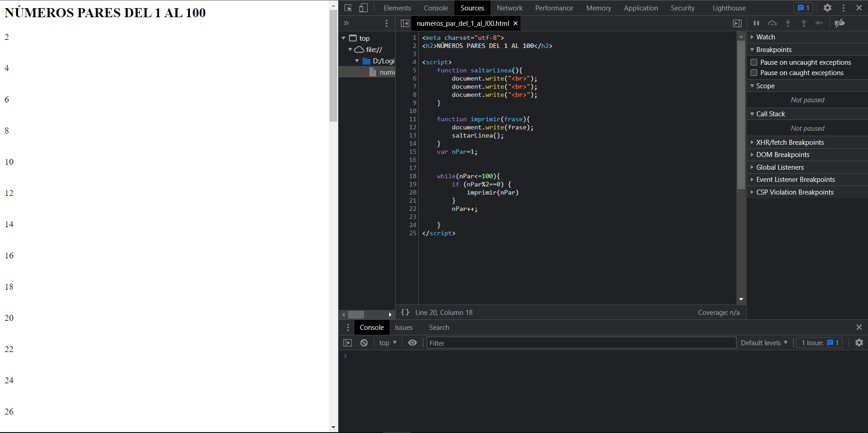This screenshot has height=433, width=868.
Task: Pretty print the source with braces icon
Action: coord(405,312)
